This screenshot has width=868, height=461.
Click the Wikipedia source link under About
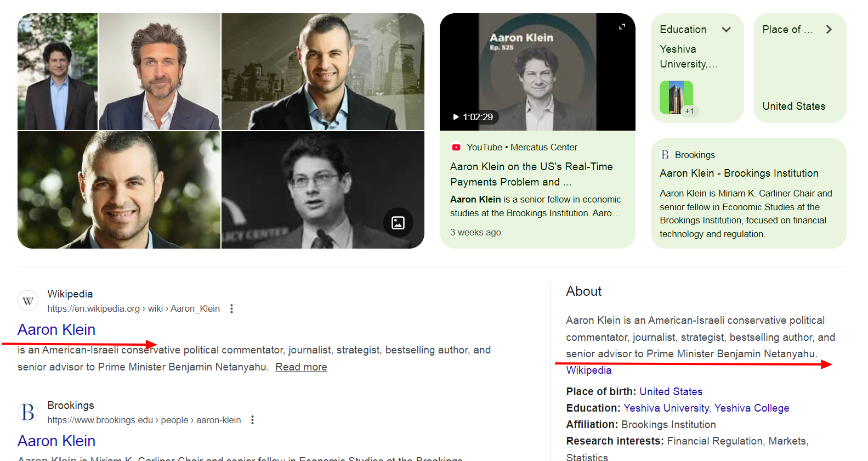tap(589, 370)
